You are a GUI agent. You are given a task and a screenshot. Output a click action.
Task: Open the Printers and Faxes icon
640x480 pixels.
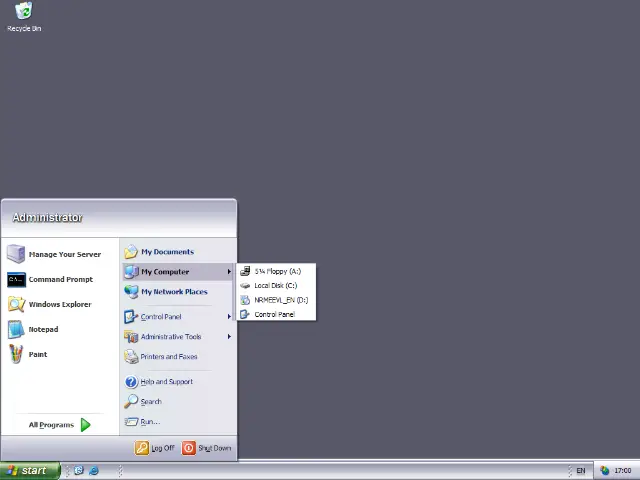[131, 357]
